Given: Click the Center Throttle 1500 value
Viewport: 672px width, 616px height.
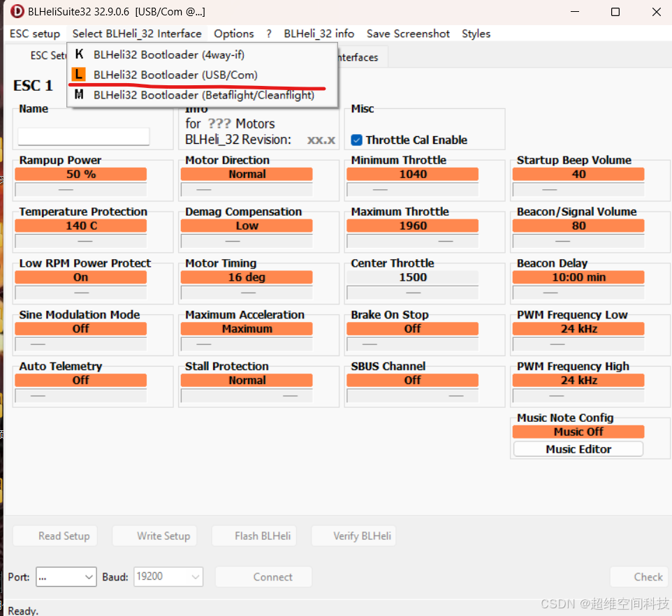Looking at the screenshot, I should [412, 277].
